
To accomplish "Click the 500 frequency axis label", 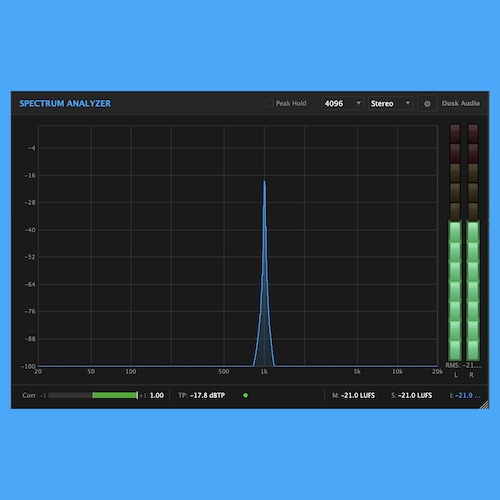I will [224, 371].
